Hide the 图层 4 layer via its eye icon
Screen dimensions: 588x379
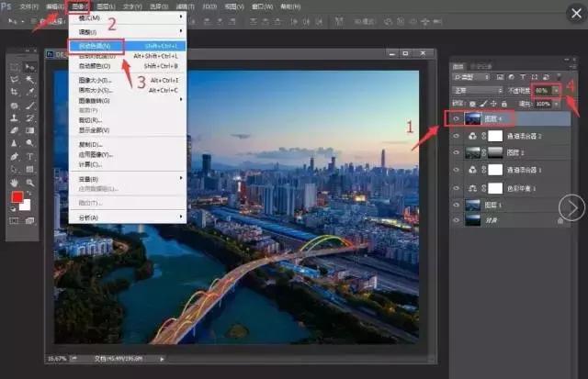[457, 117]
